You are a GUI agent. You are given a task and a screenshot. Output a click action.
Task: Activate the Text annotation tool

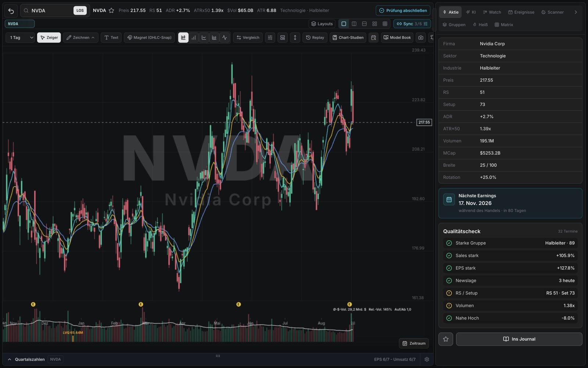pos(111,38)
